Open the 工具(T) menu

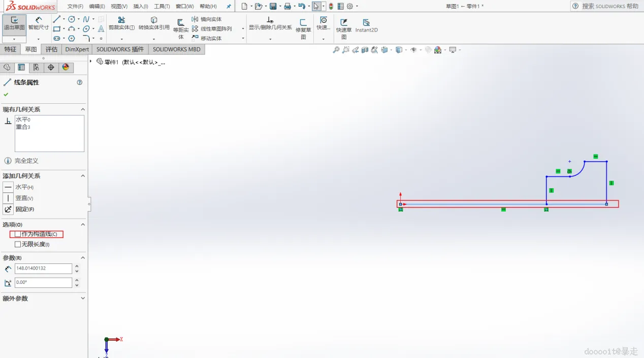tap(162, 6)
